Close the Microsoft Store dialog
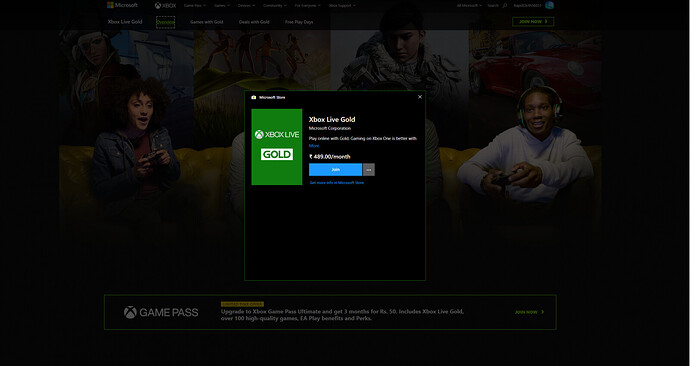 pyautogui.click(x=420, y=97)
